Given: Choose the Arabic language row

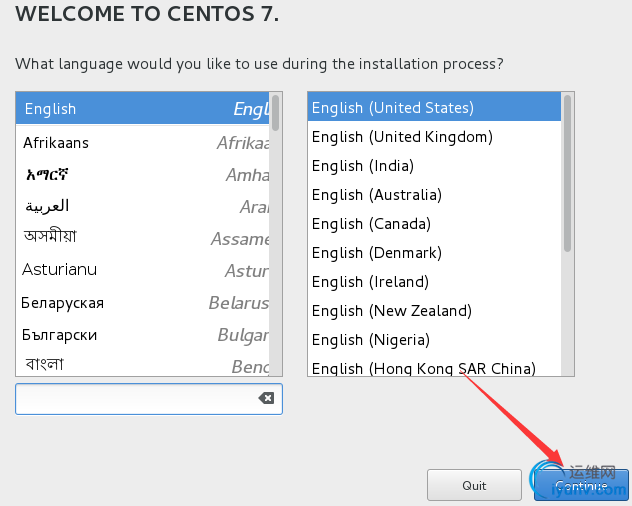Looking at the screenshot, I should (143, 206).
